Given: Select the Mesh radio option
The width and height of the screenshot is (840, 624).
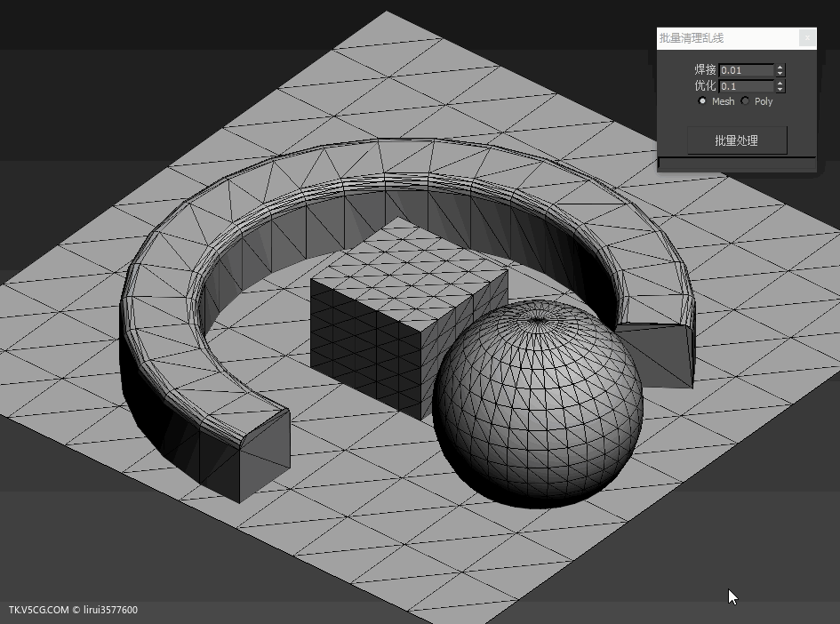Looking at the screenshot, I should coord(702,101).
